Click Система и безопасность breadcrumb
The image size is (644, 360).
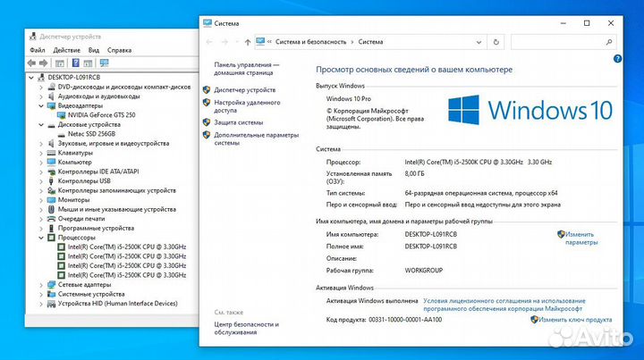311,42
